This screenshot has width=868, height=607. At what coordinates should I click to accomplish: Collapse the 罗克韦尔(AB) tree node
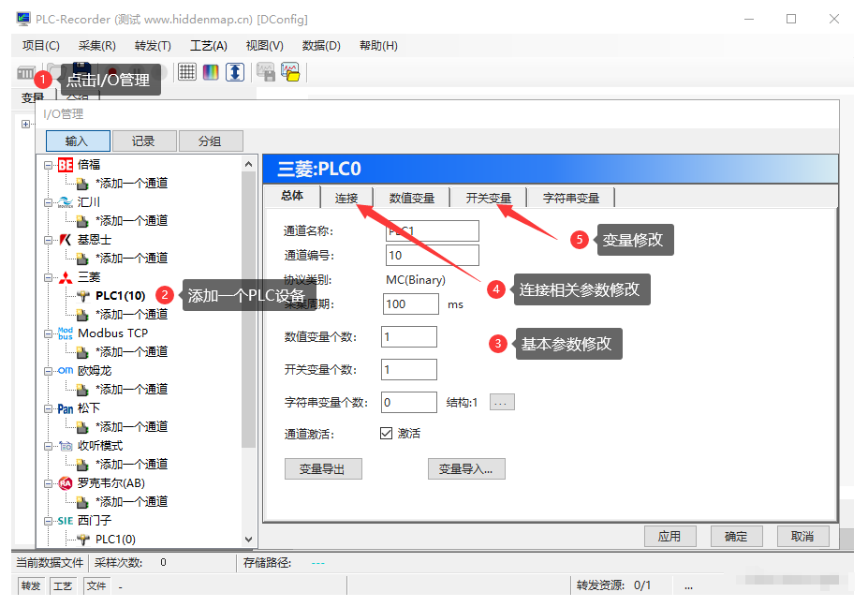[x=48, y=483]
